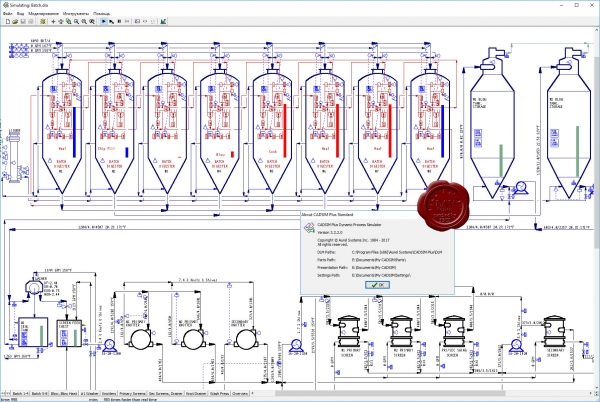Click the third magnifier zoom icon
Viewport: 600px width, 402px height.
92,22
